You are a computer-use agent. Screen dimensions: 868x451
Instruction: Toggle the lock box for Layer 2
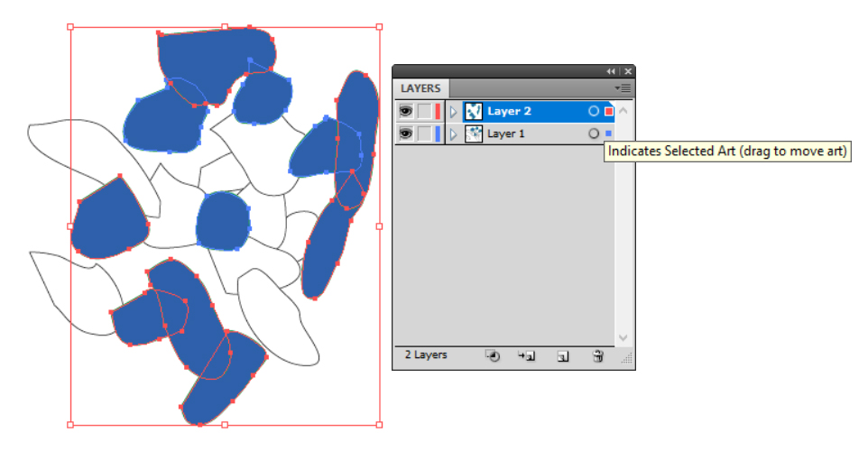coord(423,111)
